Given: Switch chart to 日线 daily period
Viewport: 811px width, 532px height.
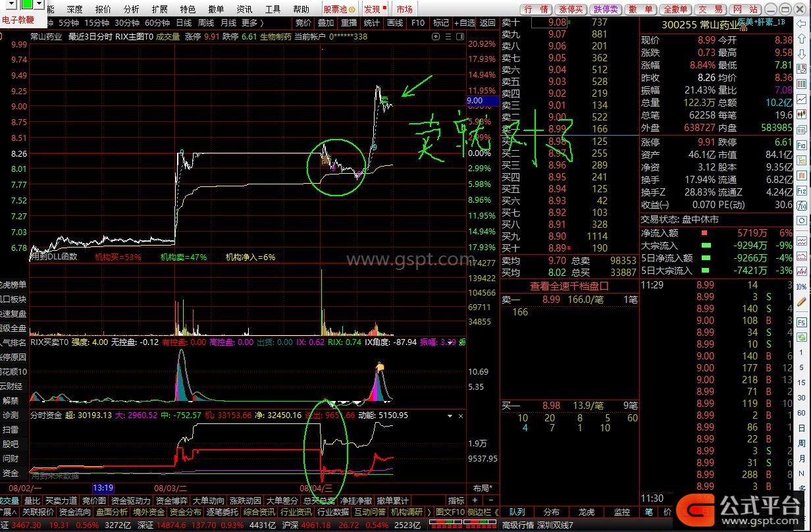Looking at the screenshot, I should click(x=184, y=22).
